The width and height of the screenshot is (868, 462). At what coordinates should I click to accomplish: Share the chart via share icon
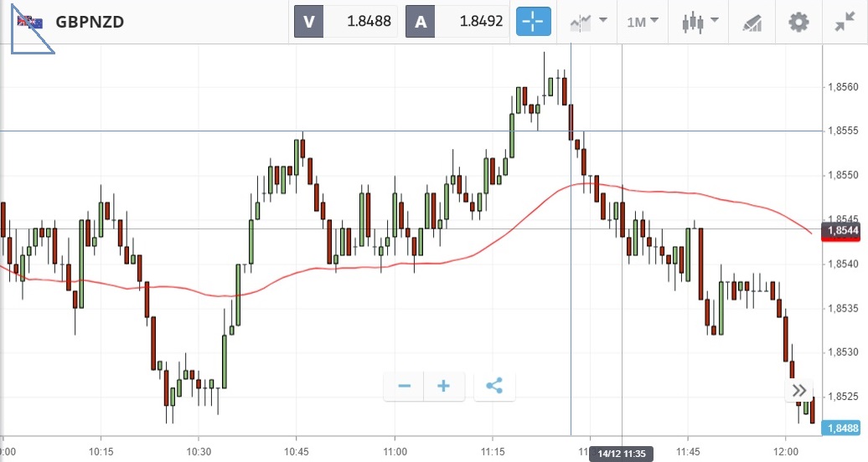click(x=494, y=386)
